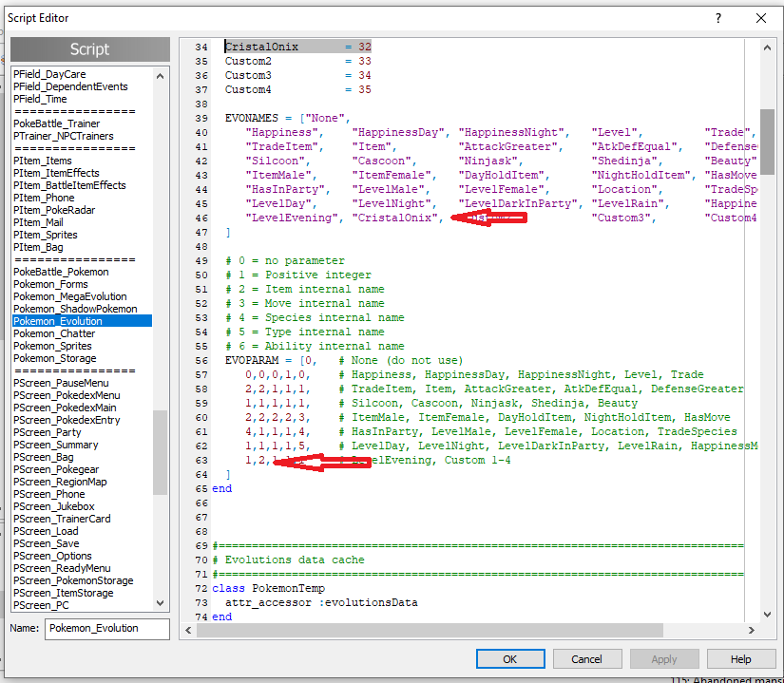Click the OK button
This screenshot has height=683, width=784.
[x=510, y=659]
